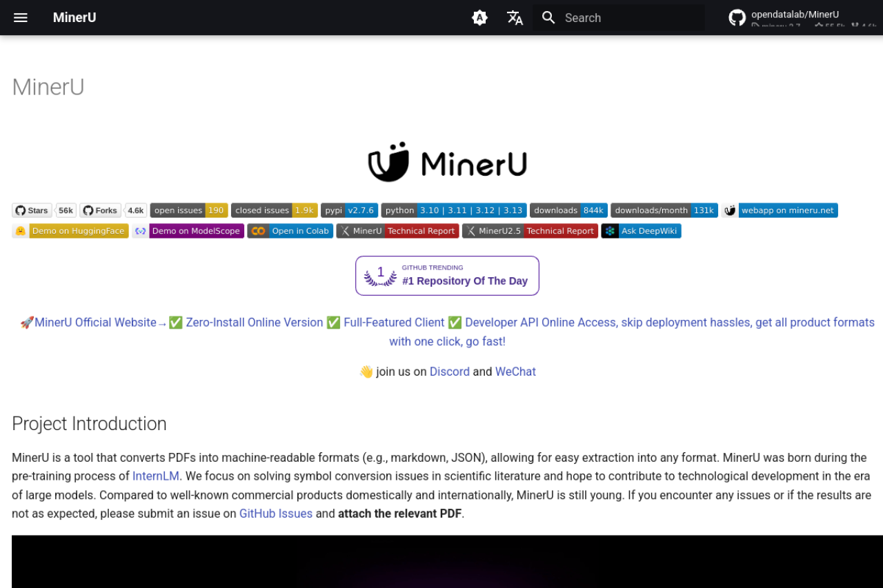Click the pypi v2.7.6 badge
The image size is (883, 588).
coord(349,210)
